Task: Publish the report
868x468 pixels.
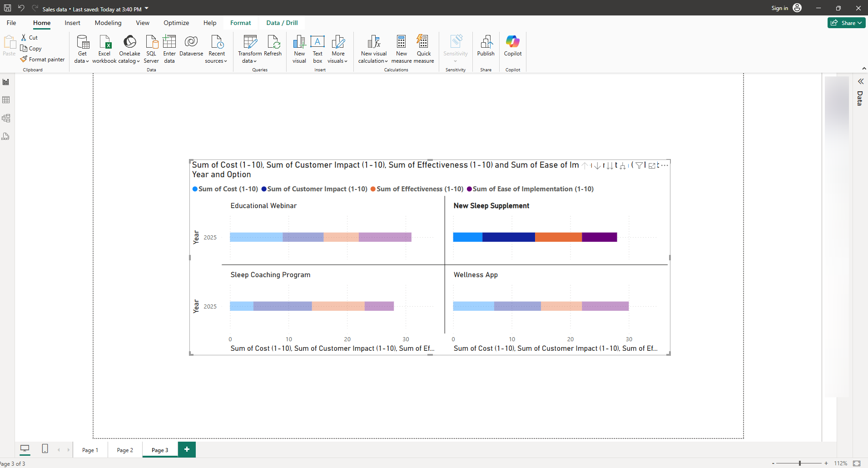Action: [486, 46]
